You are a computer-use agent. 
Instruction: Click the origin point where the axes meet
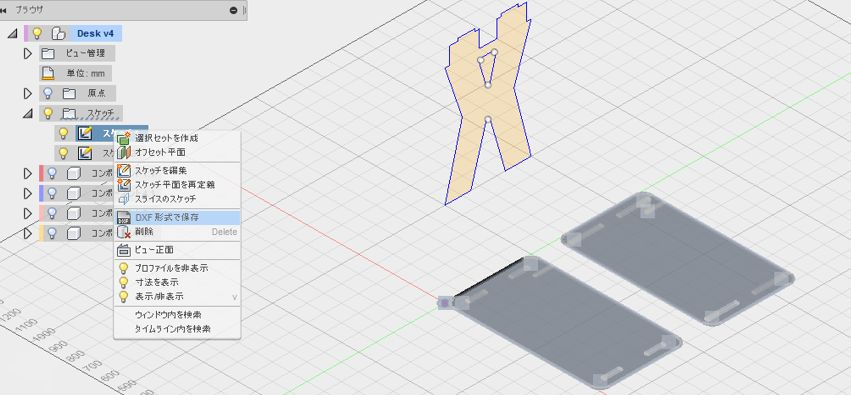[444, 303]
